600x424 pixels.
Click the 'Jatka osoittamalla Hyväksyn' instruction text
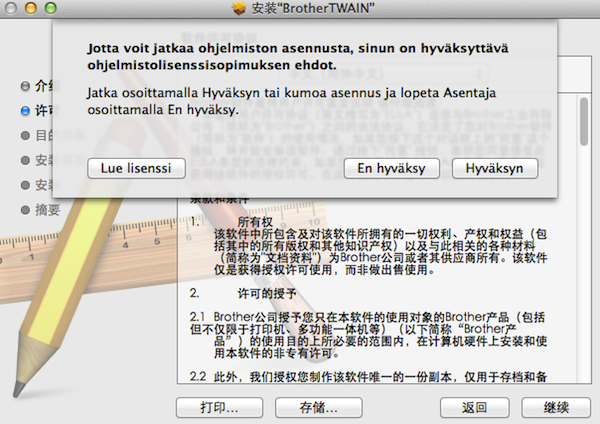click(x=291, y=101)
